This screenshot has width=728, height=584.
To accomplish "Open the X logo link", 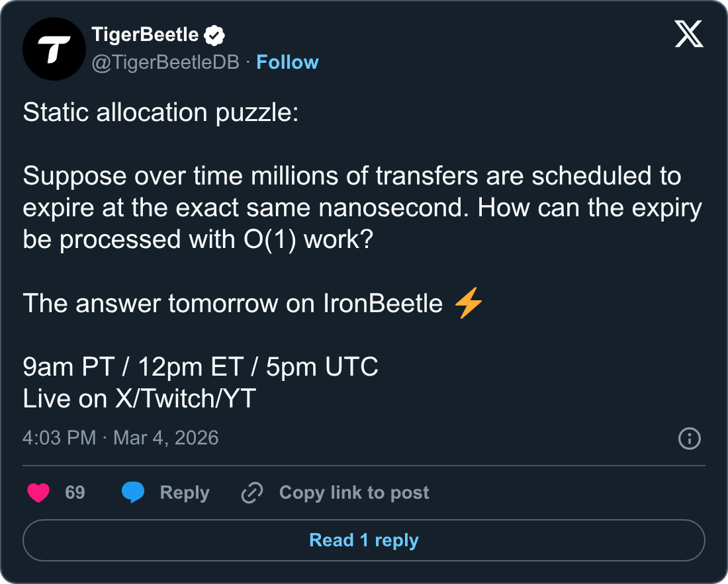I will tap(689, 34).
